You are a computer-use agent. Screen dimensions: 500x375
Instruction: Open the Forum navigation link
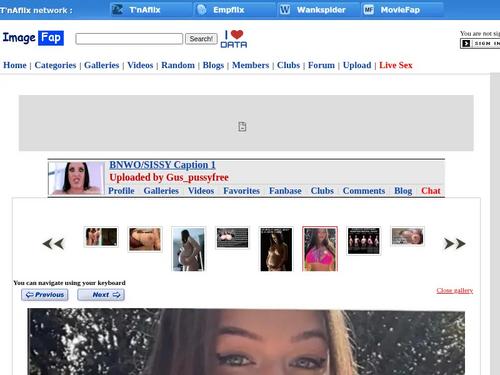click(x=321, y=65)
